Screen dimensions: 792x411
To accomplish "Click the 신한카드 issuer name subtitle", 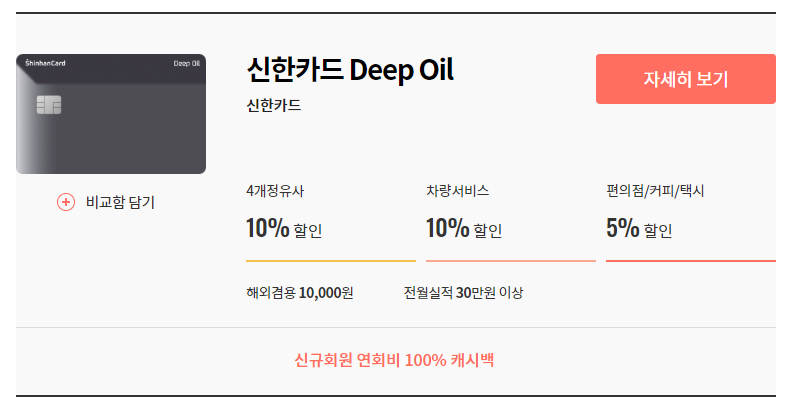I will coord(273,105).
